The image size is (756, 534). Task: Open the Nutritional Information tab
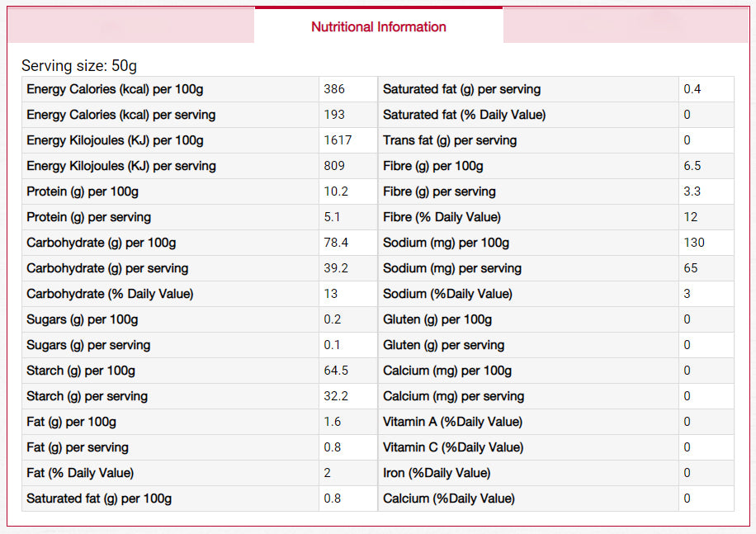(378, 26)
